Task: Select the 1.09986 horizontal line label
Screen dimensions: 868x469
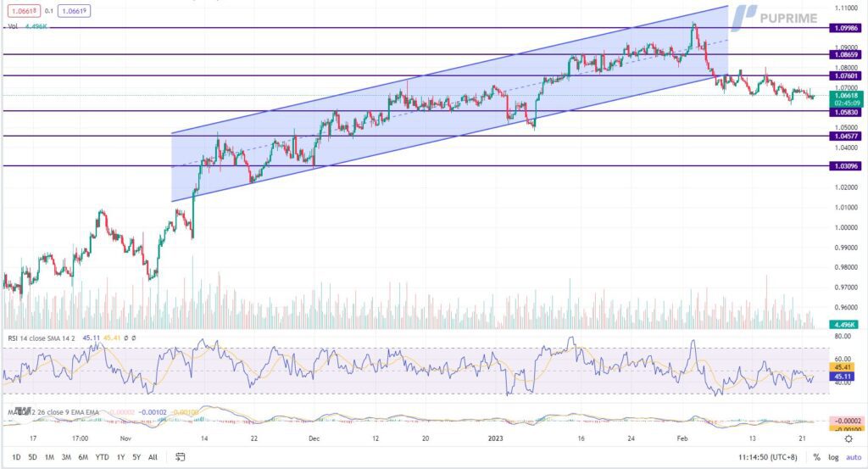Action: pos(845,28)
